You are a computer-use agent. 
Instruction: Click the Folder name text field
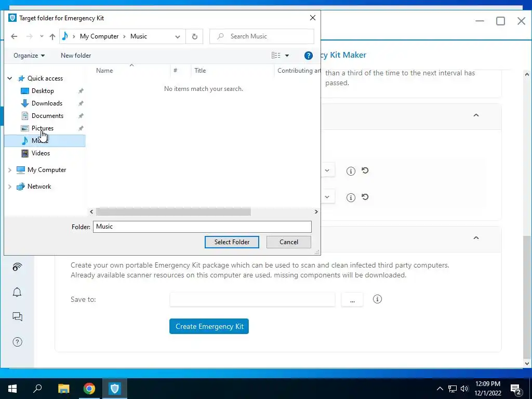(x=202, y=227)
